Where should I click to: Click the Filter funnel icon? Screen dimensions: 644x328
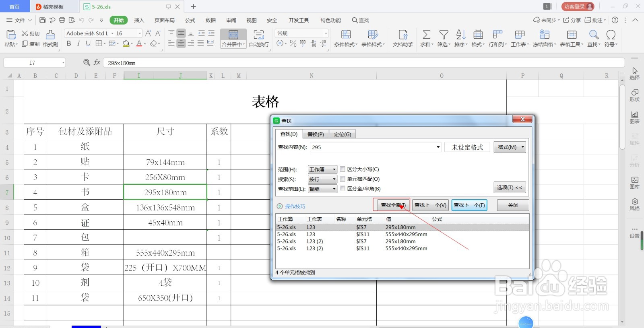pos(444,35)
